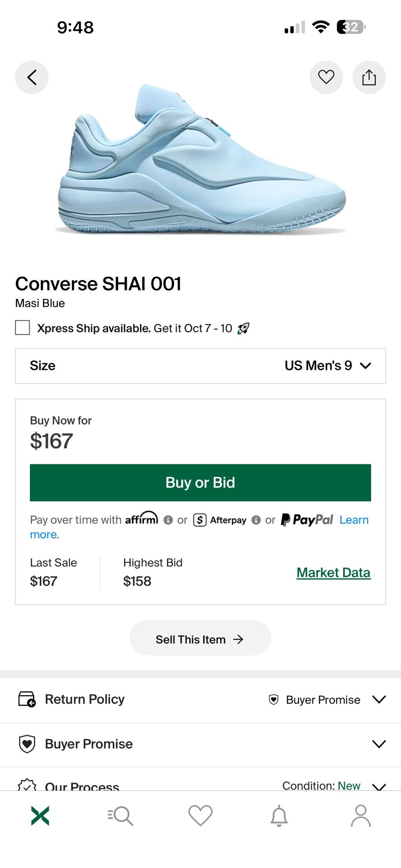Tap the Learn more financing link
401x868 pixels.
(353, 520)
